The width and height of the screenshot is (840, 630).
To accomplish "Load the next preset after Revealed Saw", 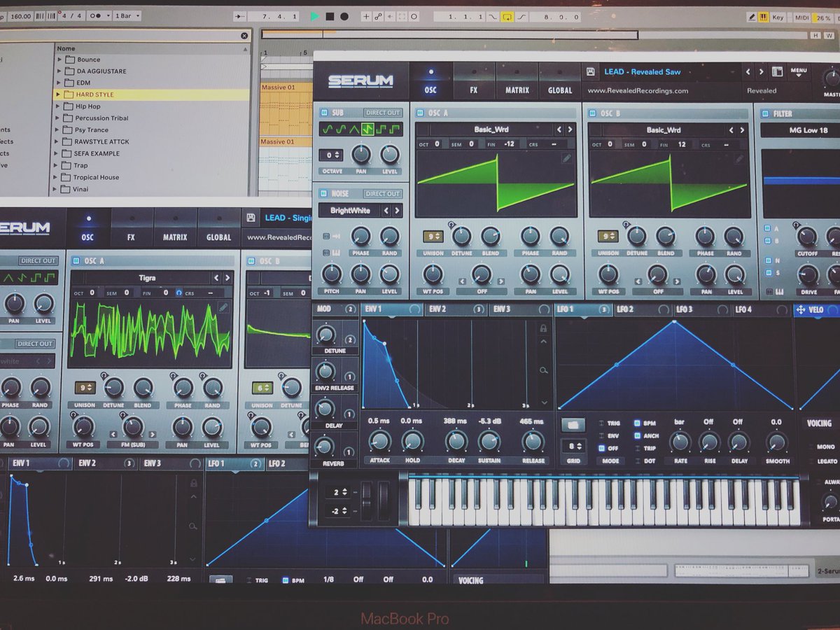I will coord(762,71).
